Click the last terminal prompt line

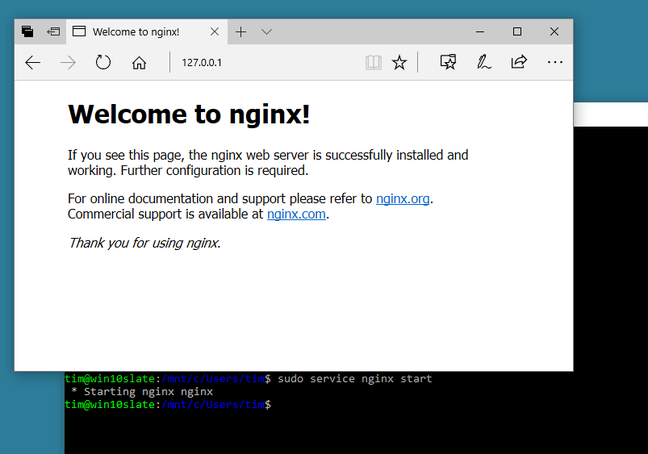(x=168, y=404)
